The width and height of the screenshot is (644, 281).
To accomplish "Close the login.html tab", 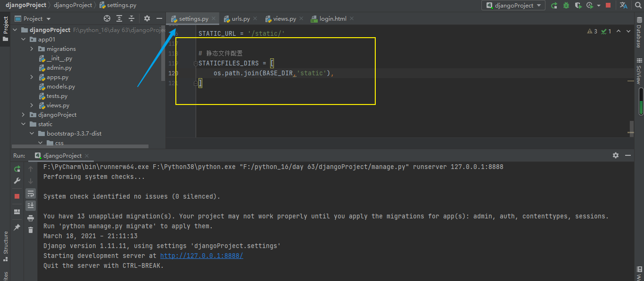I will tap(352, 19).
